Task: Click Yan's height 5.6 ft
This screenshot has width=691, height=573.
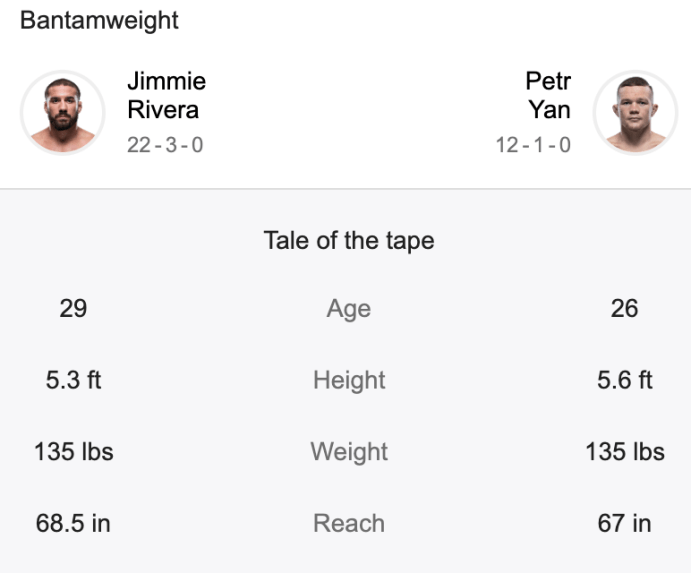Action: 624,380
